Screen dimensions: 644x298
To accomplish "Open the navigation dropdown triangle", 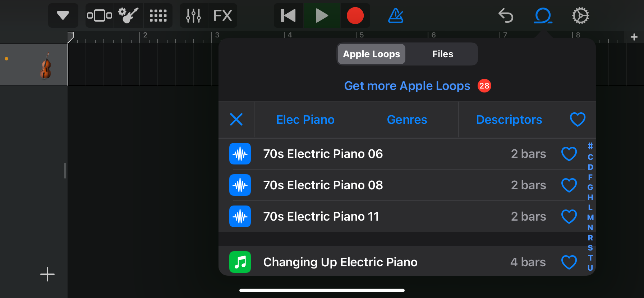I will click(63, 15).
